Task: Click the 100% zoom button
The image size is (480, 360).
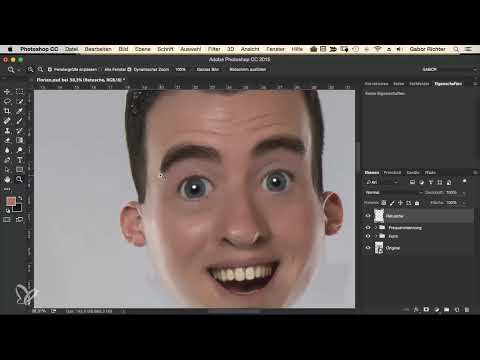Action: (x=180, y=69)
